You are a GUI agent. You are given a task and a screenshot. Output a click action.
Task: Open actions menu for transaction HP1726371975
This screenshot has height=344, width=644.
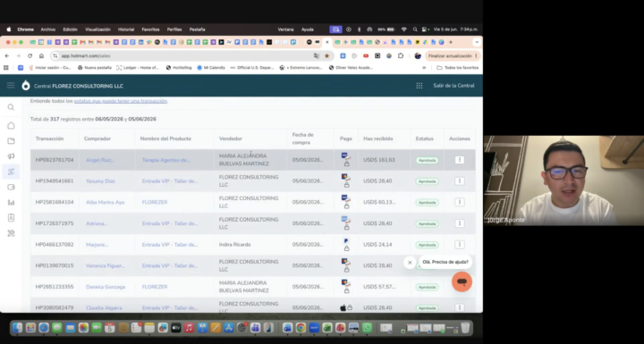(x=460, y=223)
